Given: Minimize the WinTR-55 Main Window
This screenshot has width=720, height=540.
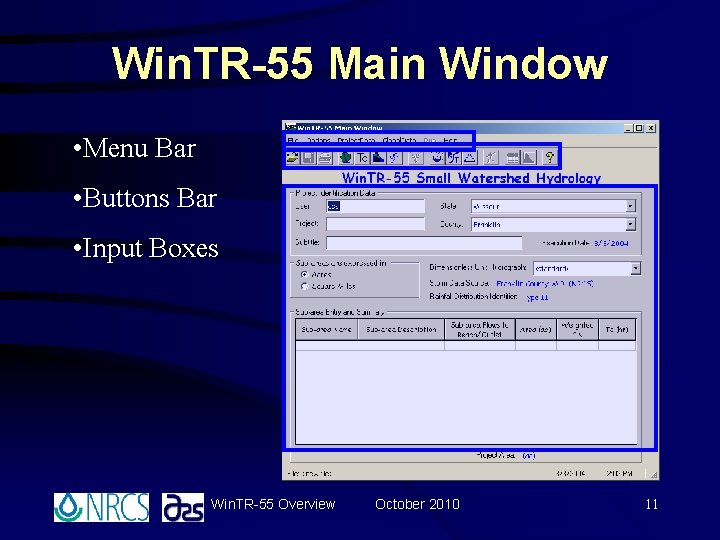Looking at the screenshot, I should 629,128.
